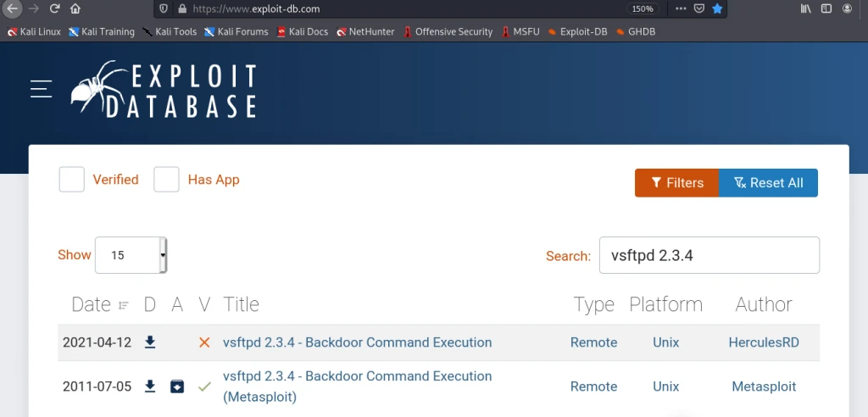Click the 2021-04-12 date cell
The height and width of the screenshot is (417, 868).
pos(97,342)
